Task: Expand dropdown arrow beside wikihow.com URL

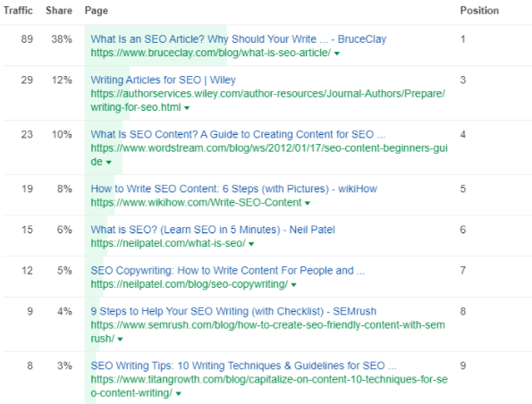Action: [308, 203]
